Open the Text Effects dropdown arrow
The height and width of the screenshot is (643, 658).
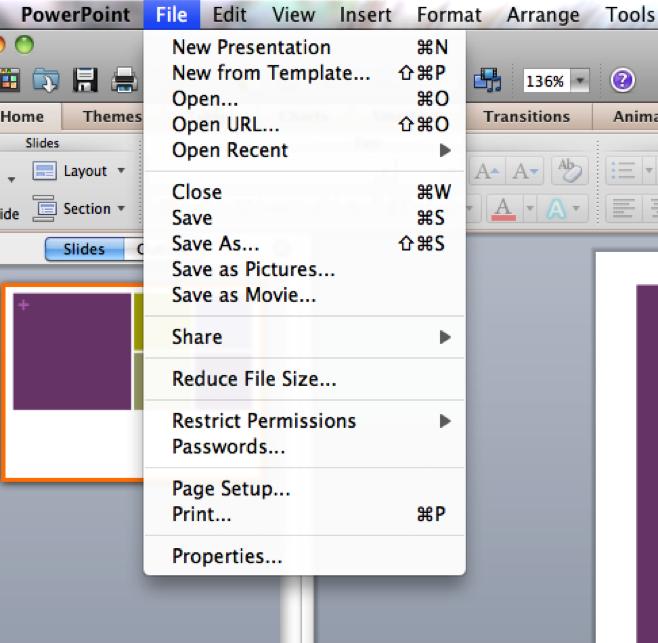click(x=576, y=209)
